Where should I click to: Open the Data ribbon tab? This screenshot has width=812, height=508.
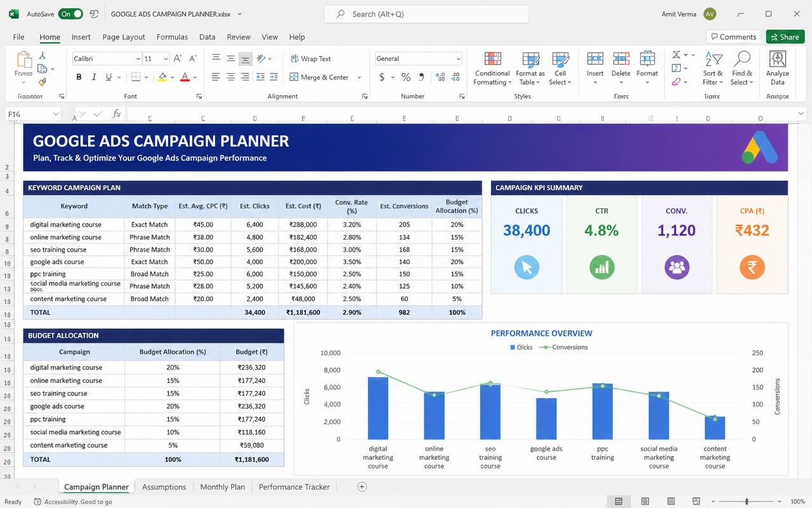point(207,37)
